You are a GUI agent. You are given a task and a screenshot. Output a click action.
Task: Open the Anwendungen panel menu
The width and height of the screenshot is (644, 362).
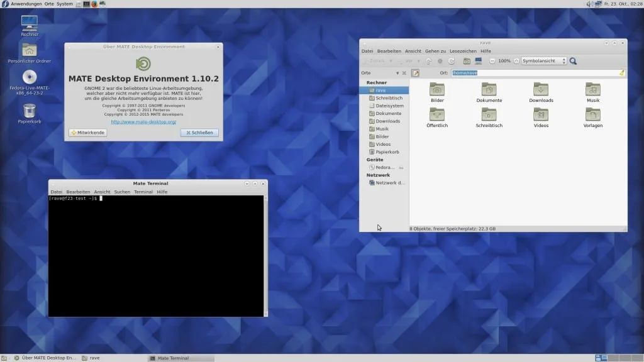(26, 4)
